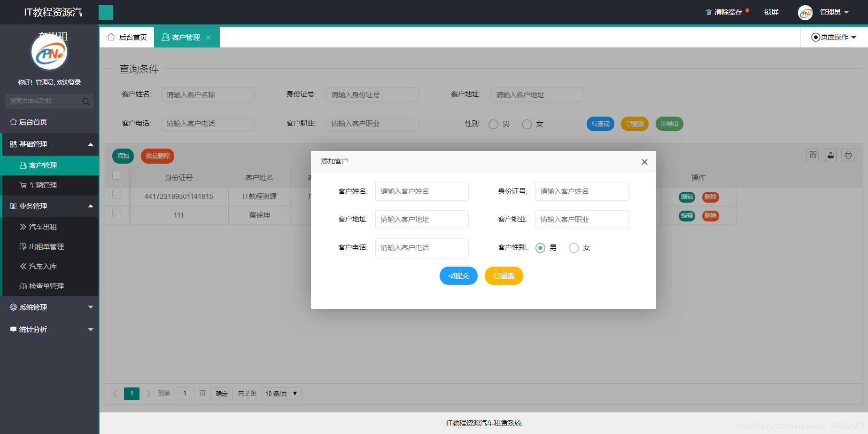Click the table column filter icon
Screen dimensions: 868x434
pyautogui.click(x=813, y=155)
